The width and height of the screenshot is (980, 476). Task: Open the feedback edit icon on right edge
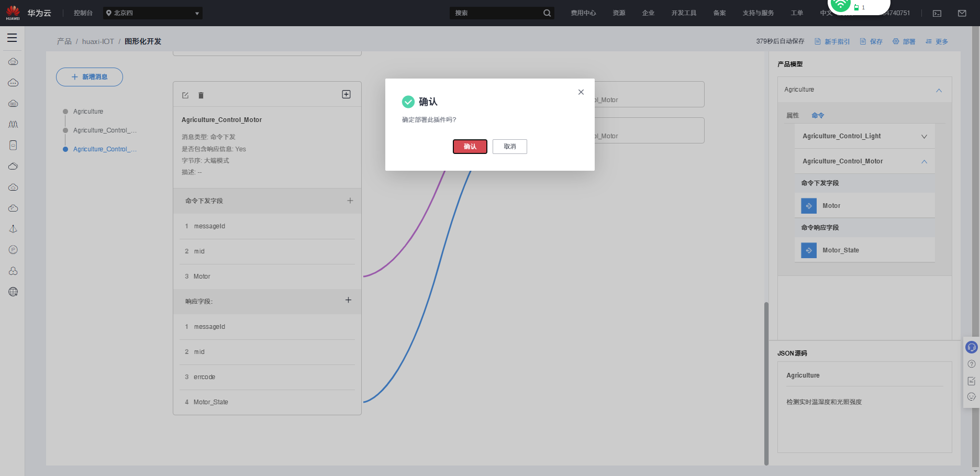click(972, 381)
